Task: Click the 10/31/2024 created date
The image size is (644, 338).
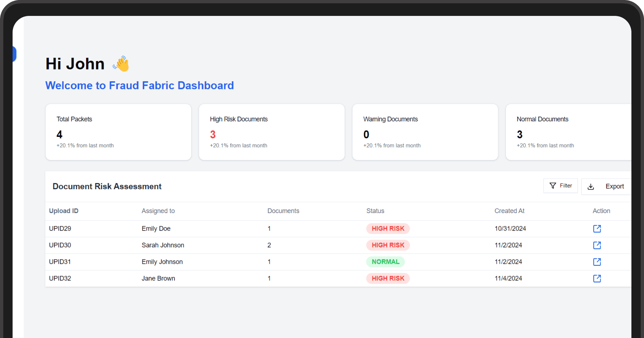Action: (x=510, y=229)
